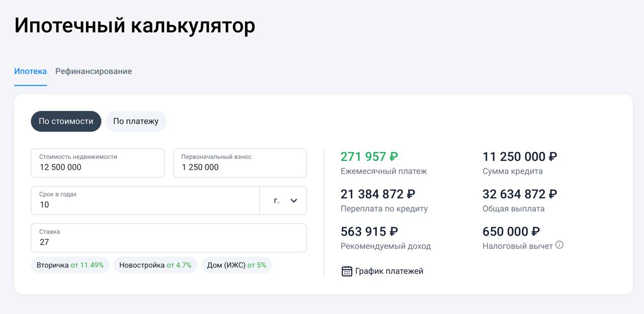
Task: Click the info icon beside Налоговый вычет
Action: pos(559,245)
